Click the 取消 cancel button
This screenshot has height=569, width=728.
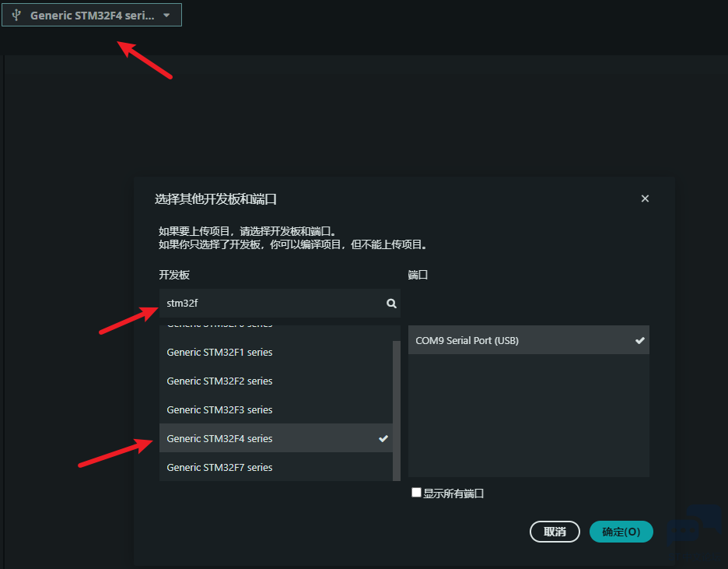[x=555, y=532]
